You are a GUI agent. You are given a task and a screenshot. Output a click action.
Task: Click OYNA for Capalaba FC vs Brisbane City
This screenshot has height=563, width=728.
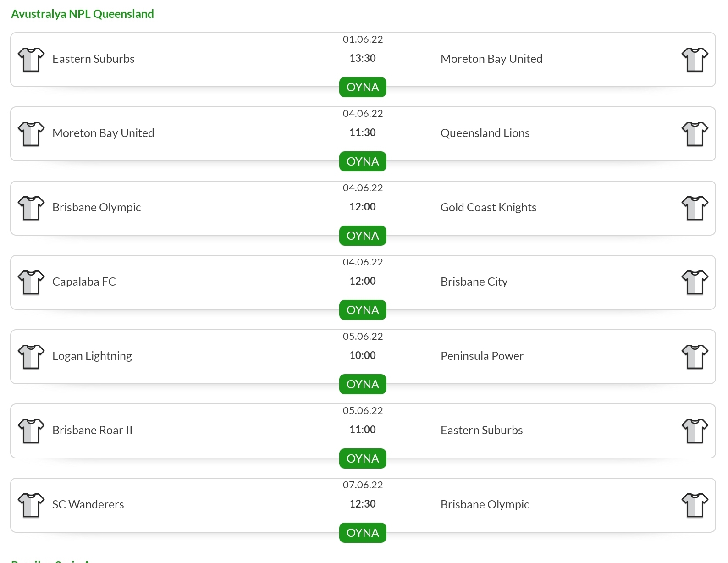(x=363, y=310)
